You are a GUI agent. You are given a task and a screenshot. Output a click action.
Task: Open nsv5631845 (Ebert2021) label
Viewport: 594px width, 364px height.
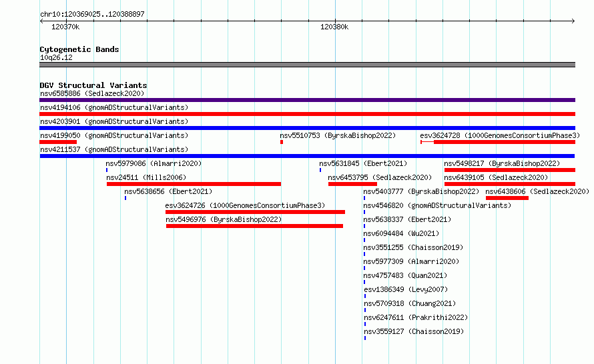(363, 163)
